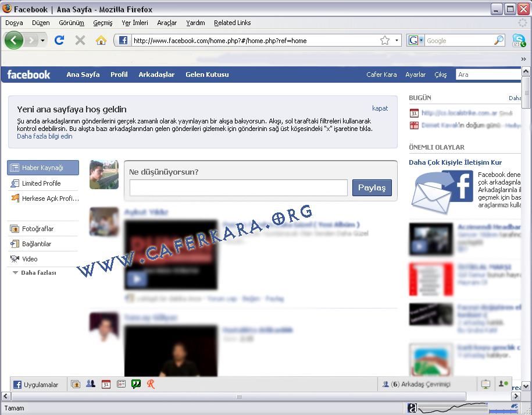Screen dimensions: 532x415
Task: Click the Skype toolbar icon
Action: coord(519,40)
